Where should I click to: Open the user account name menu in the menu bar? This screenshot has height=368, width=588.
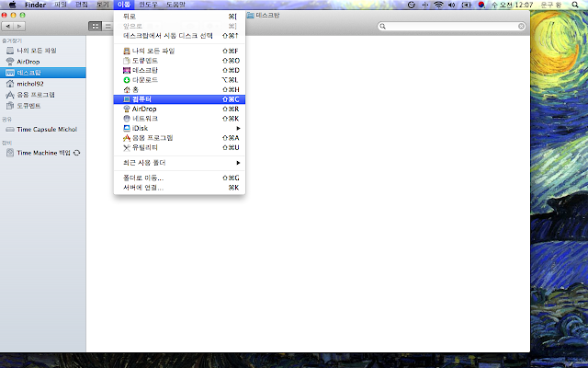click(551, 5)
